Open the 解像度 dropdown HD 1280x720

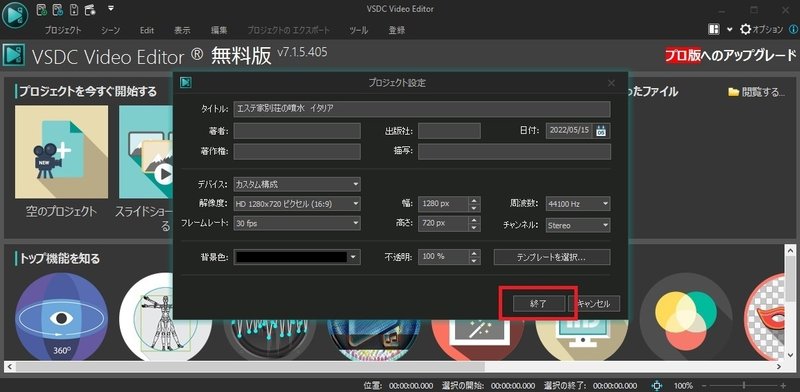tap(297, 204)
